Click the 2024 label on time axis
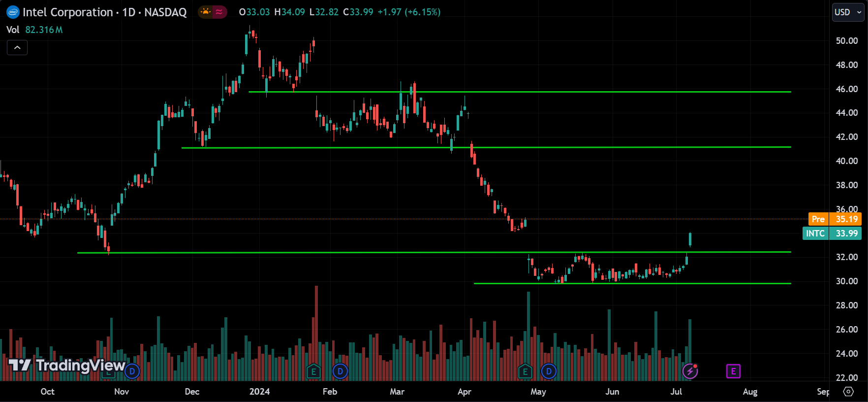Viewport: 868px width, 402px height. pos(259,392)
